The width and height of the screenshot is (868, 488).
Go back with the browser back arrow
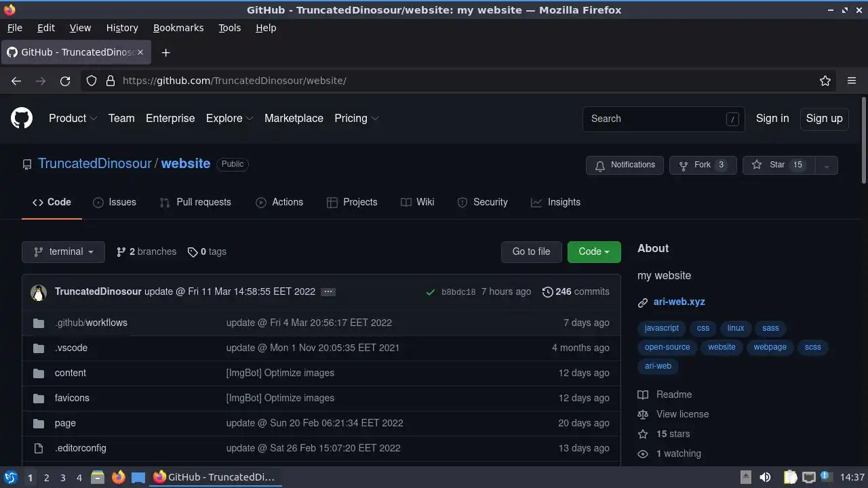pyautogui.click(x=16, y=81)
